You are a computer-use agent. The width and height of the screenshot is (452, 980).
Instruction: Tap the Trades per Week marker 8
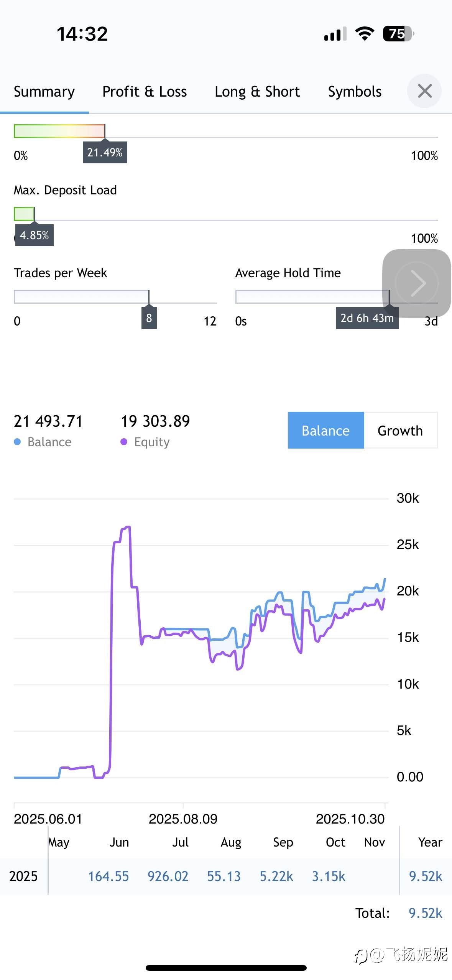(149, 318)
